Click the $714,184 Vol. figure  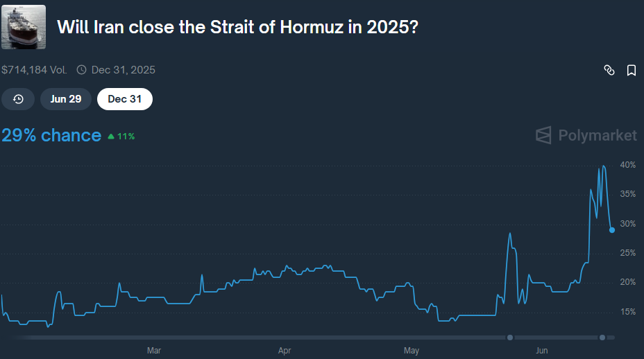[35, 70]
